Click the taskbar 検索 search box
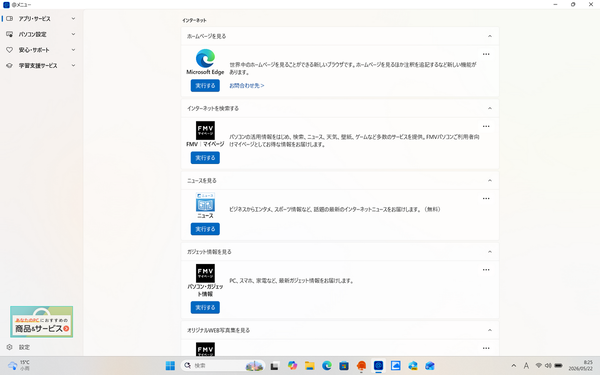 tap(223, 365)
